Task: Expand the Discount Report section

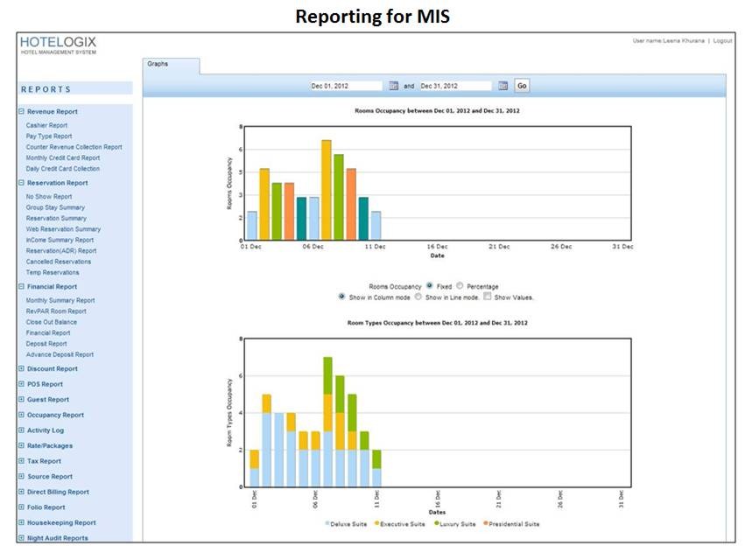Action: 21,368
